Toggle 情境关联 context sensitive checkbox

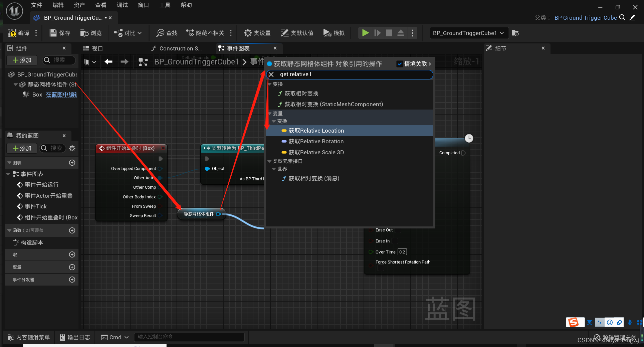click(400, 64)
